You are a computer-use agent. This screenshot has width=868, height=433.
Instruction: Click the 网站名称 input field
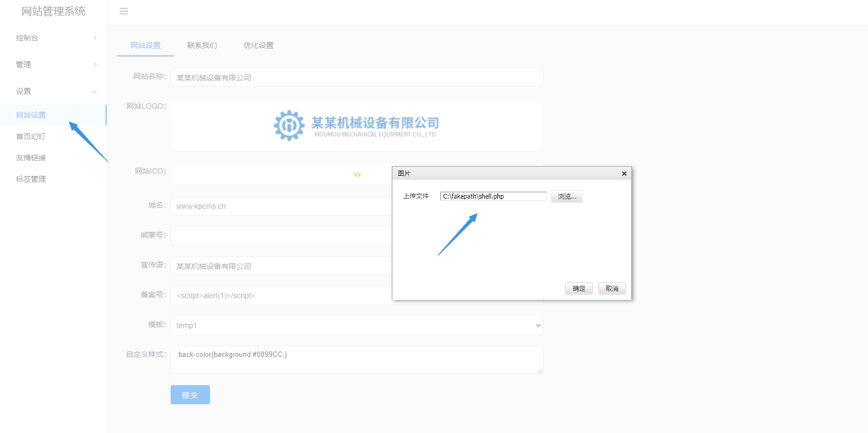[357, 78]
